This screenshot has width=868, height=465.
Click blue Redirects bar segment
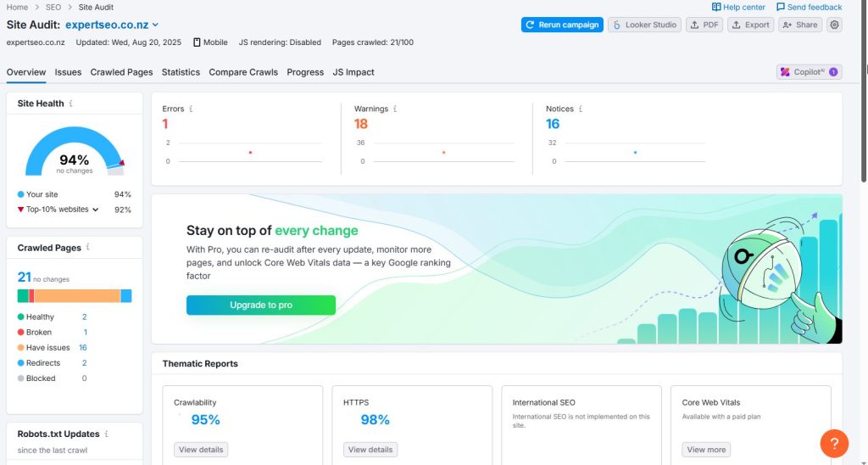click(x=126, y=296)
